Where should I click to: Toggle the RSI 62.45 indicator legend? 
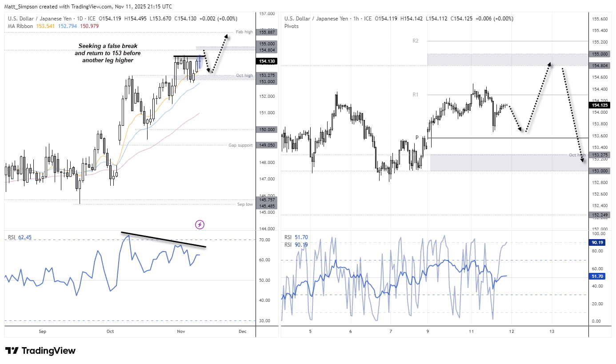(12, 237)
